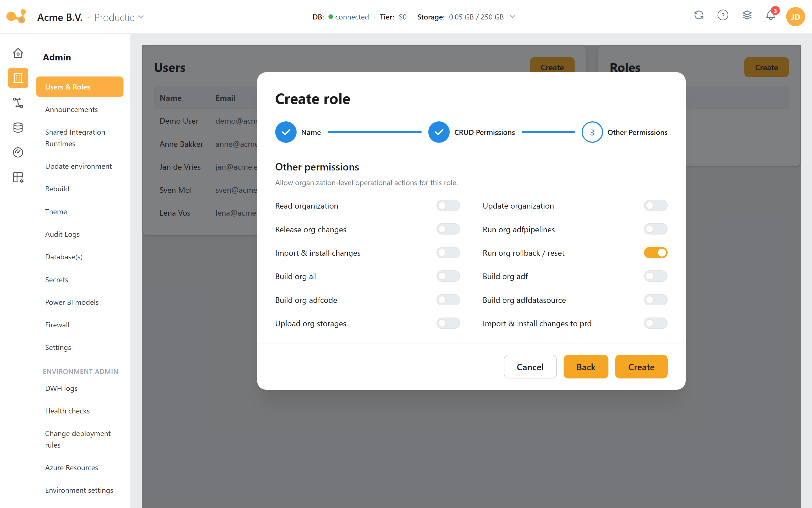Open Azure Resources
The width and height of the screenshot is (812, 508).
click(80, 468)
